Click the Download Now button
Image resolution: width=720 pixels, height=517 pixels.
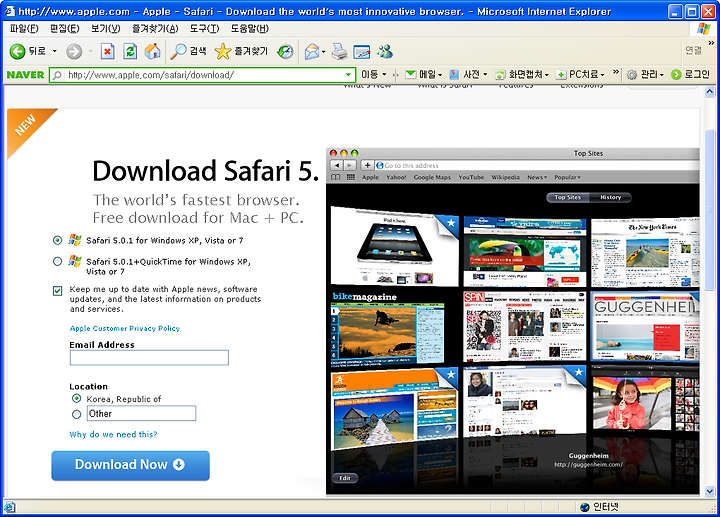click(x=130, y=466)
